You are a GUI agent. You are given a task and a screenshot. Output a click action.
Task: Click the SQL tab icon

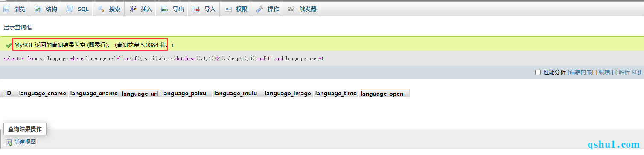pyautogui.click(x=70, y=9)
